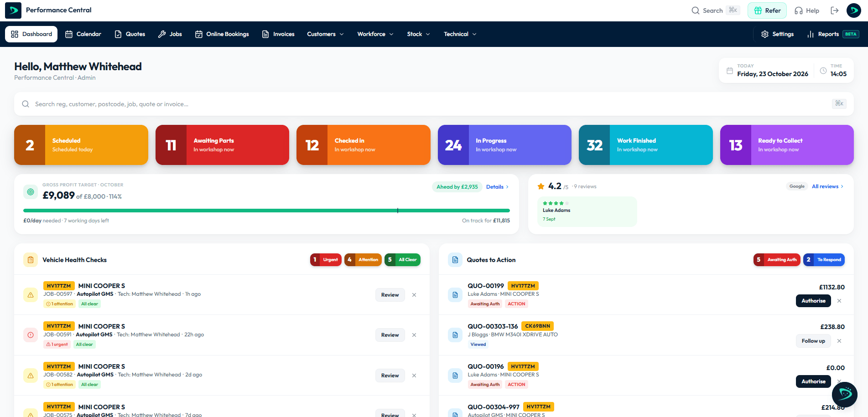Click the document icon beside QUO-00303-136
The height and width of the screenshot is (417, 868).
[x=455, y=335]
